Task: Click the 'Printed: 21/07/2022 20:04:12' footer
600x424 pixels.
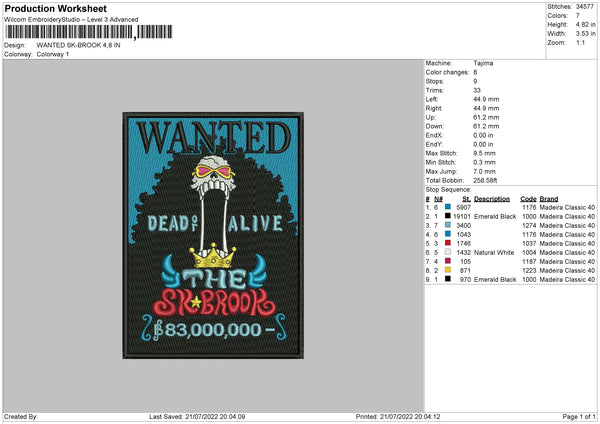Action: tap(398, 417)
